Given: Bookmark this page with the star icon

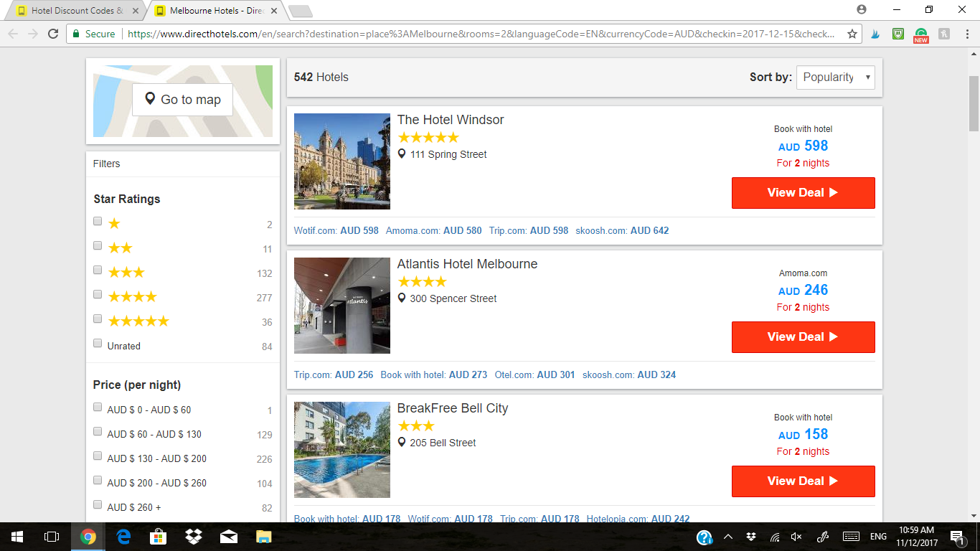Looking at the screenshot, I should click(x=852, y=34).
